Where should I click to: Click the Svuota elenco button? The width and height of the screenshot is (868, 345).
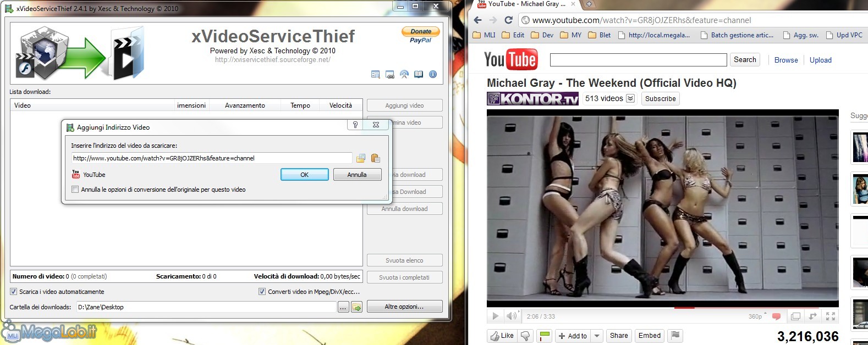pos(405,260)
